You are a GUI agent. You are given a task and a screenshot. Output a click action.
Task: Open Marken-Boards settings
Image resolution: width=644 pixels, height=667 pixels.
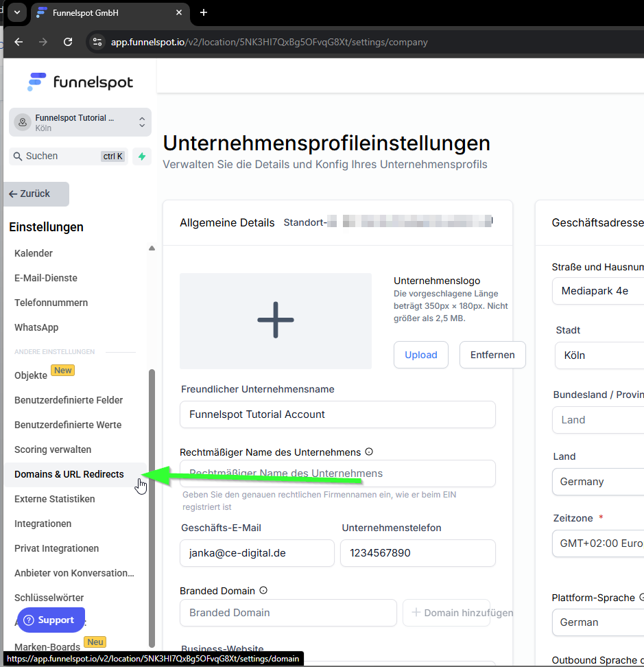47,646
